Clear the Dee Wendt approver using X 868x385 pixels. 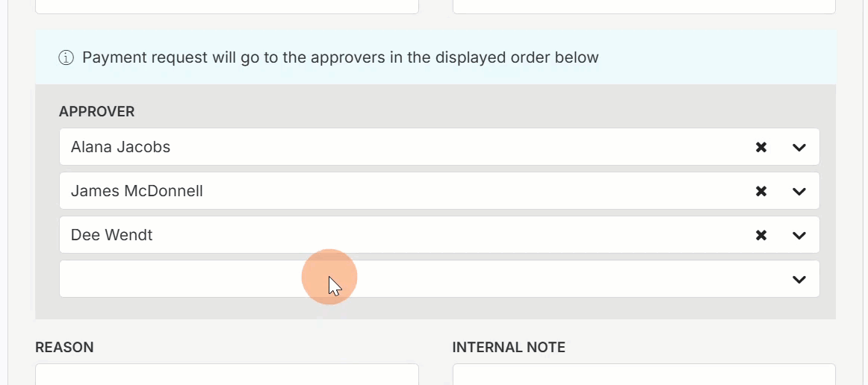tap(761, 235)
